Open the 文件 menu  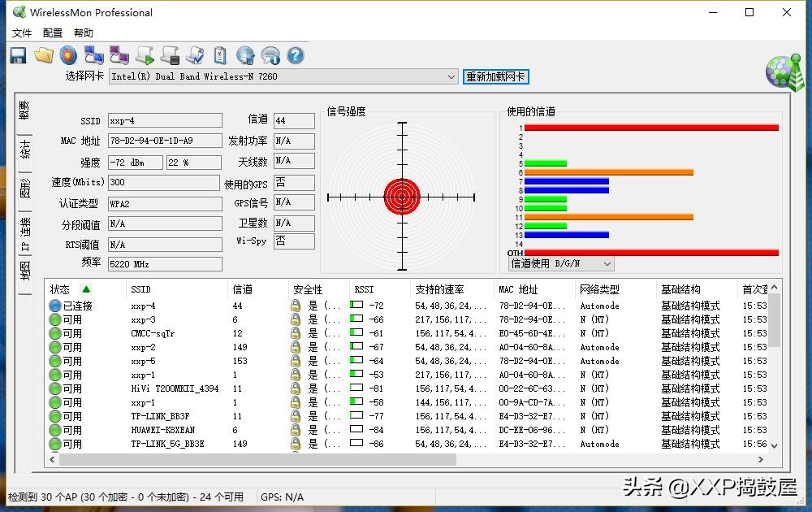pos(22,33)
